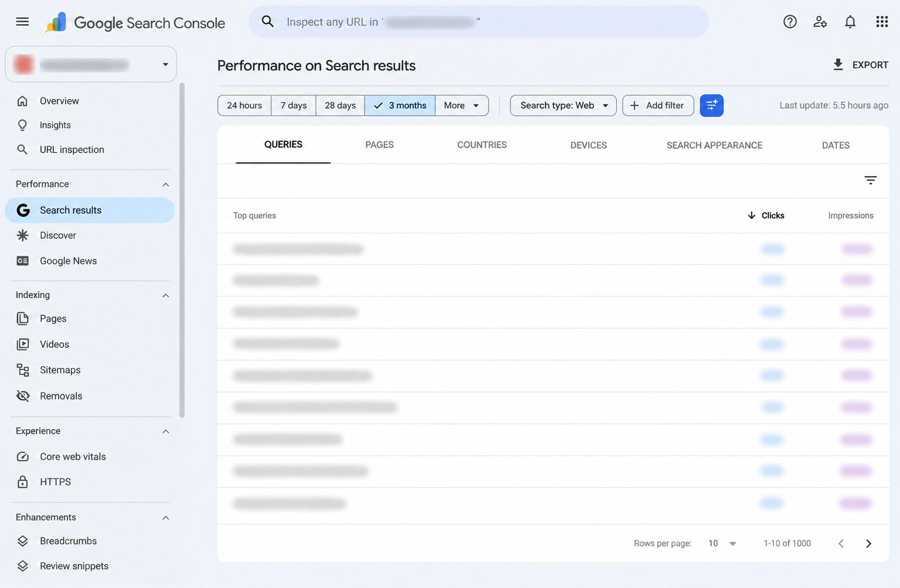900x588 pixels.
Task: Click the Breadcrumbs layers icon
Action: click(23, 541)
